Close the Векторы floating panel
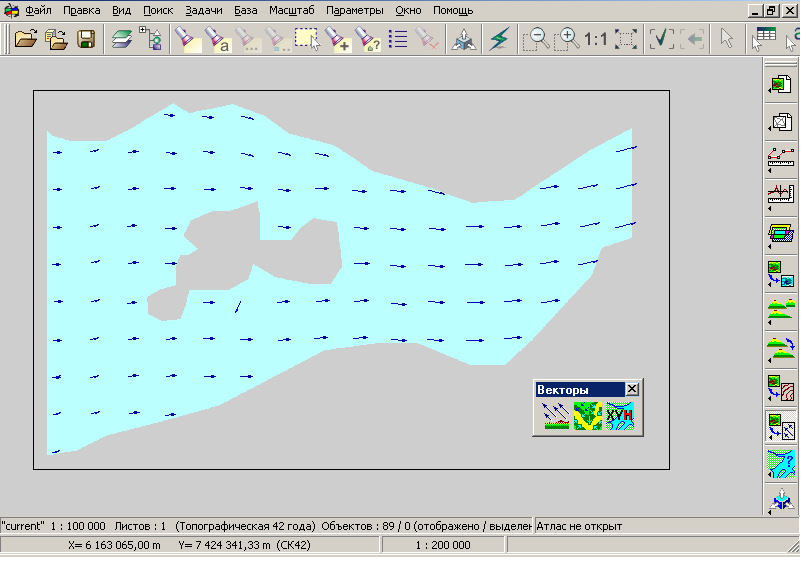This screenshot has height=563, width=806. [x=632, y=389]
